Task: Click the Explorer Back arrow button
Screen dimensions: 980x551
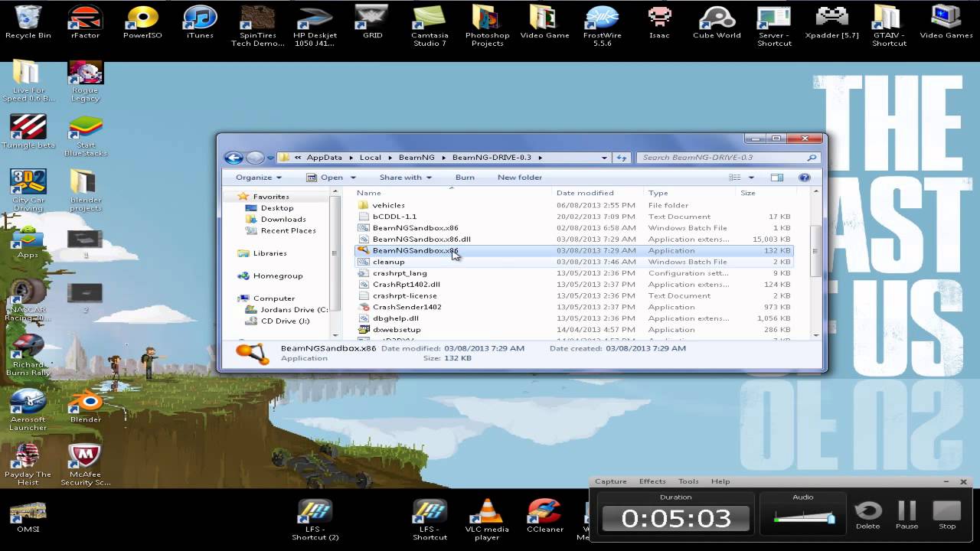Action: click(x=234, y=158)
